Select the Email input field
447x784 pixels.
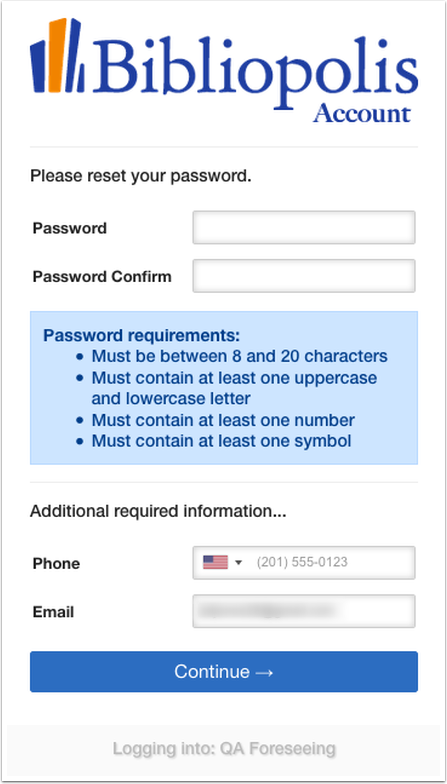click(x=304, y=610)
